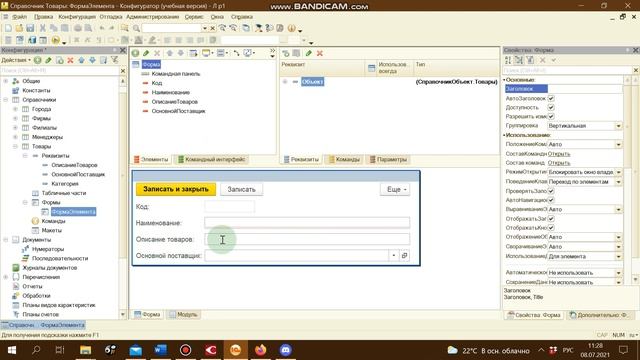Click red Delete X in Requisites toolbar

tap(320, 53)
